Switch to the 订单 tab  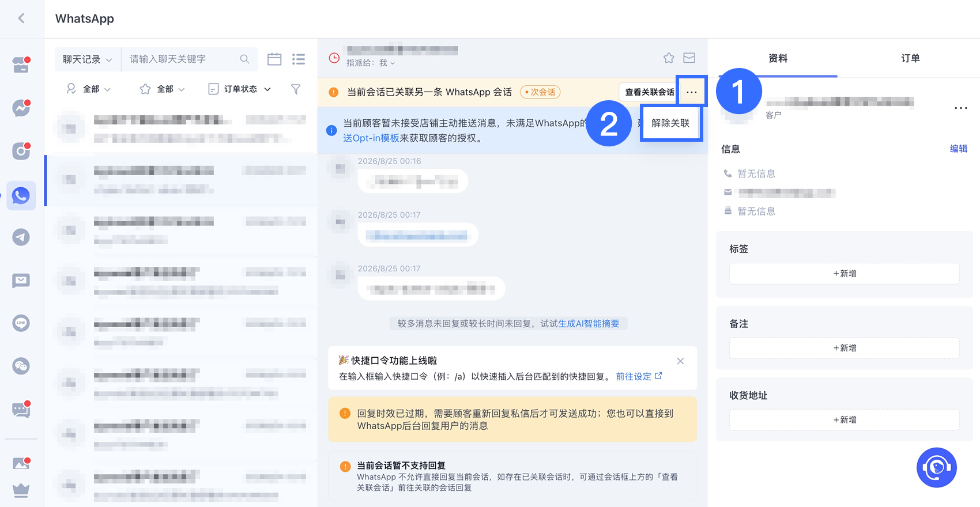910,58
